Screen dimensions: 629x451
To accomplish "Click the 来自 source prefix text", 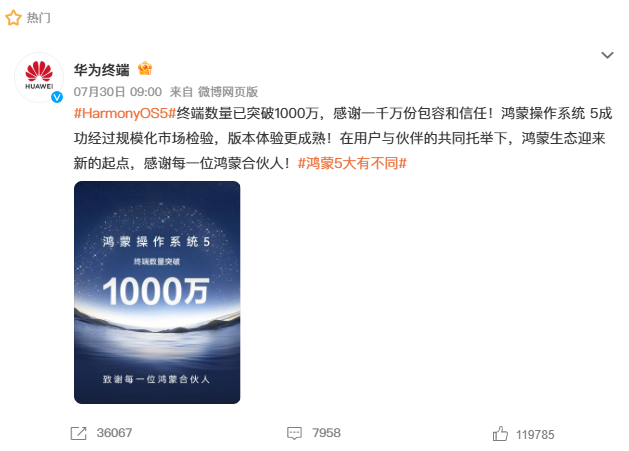I will click(x=181, y=92).
